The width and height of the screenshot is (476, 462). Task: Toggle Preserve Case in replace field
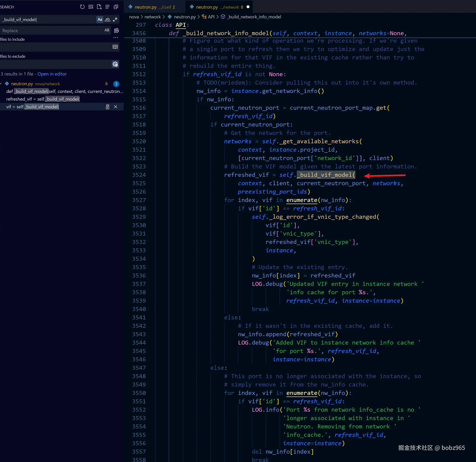pyautogui.click(x=107, y=30)
